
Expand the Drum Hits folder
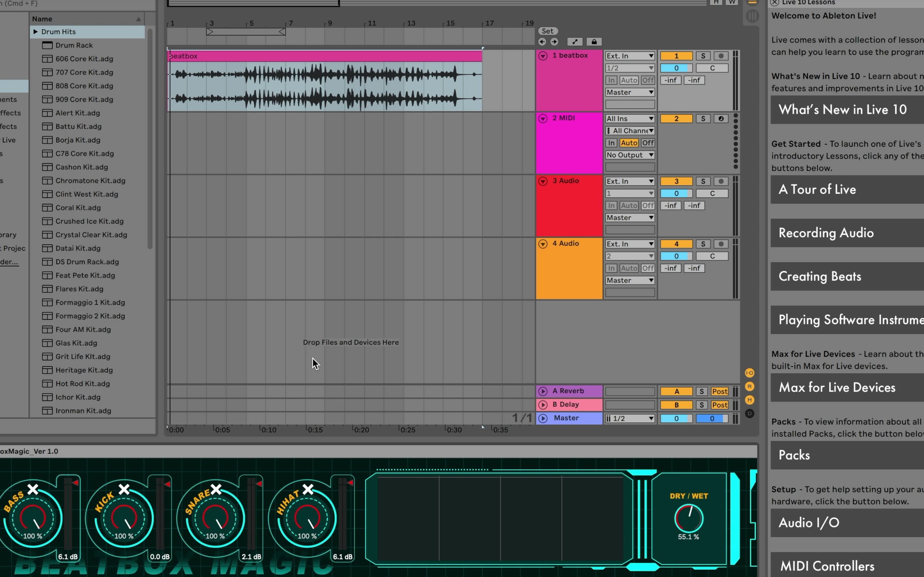coord(36,32)
